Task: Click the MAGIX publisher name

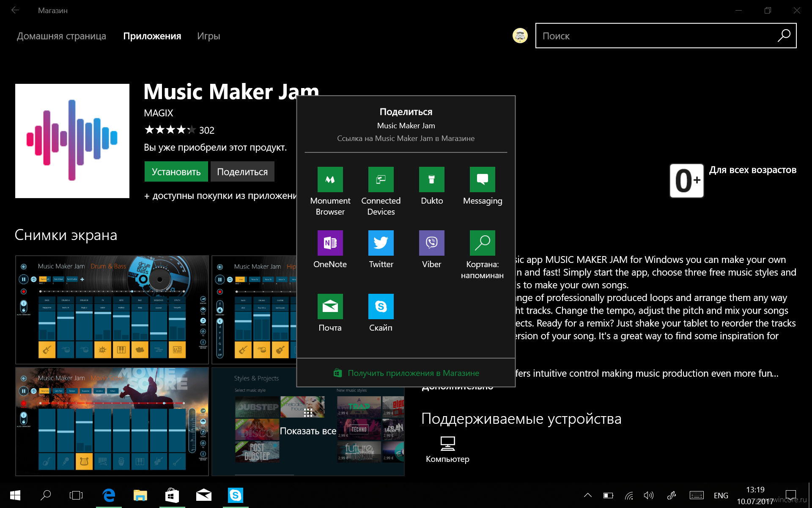Action: [158, 113]
